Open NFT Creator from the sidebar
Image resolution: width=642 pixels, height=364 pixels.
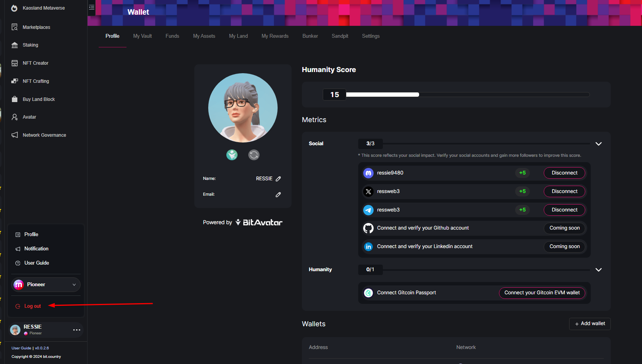coord(35,63)
